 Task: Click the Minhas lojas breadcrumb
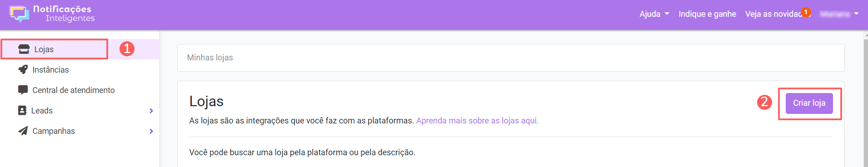(210, 58)
